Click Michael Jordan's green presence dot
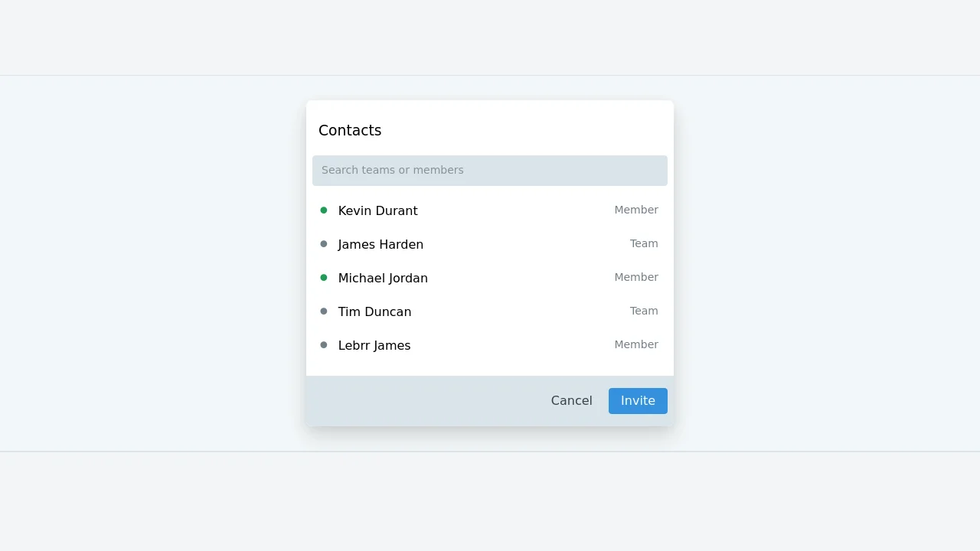 click(x=324, y=277)
